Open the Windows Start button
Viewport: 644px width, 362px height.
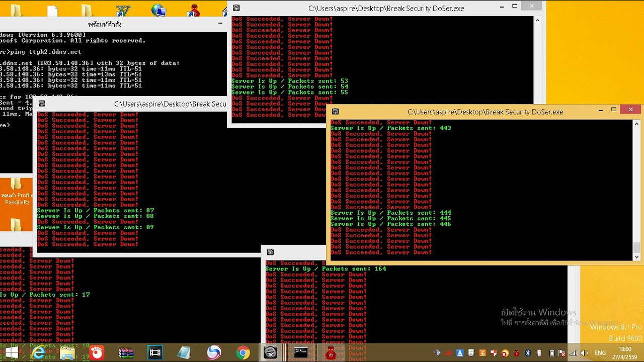tap(11, 352)
